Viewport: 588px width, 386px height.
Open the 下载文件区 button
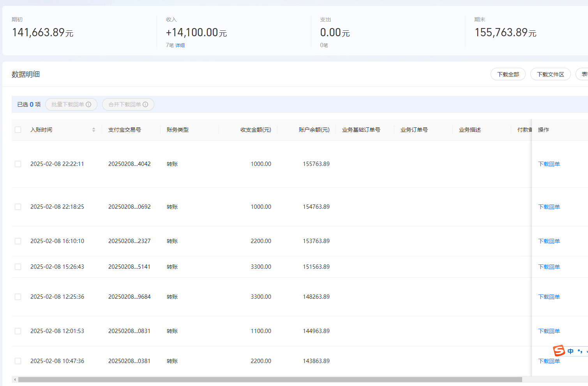pos(550,74)
